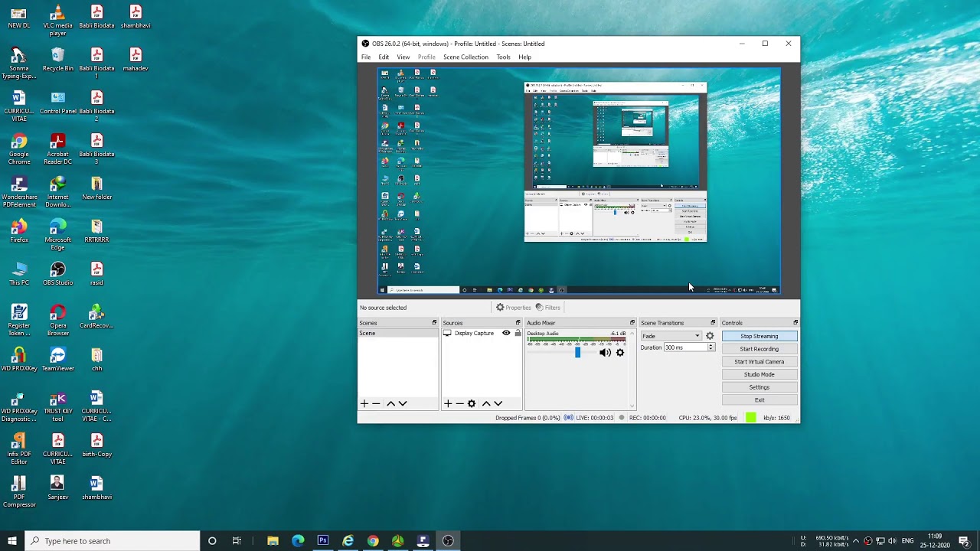Screen dimensions: 980x551
Task: Move scene up arrow in Scenes panel
Action: [x=390, y=403]
